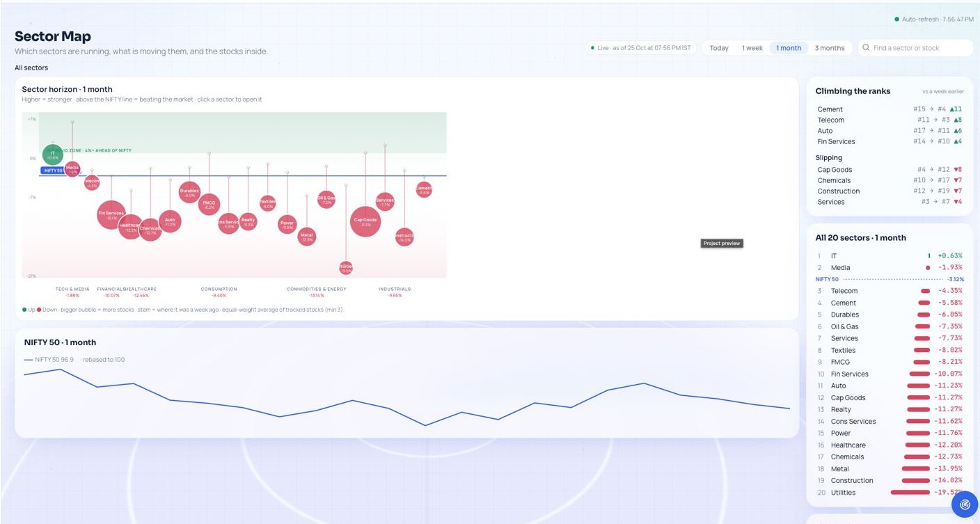Select row 20 Utilities in All 20 sectors
Screen dimensions: 980x524
(890, 492)
